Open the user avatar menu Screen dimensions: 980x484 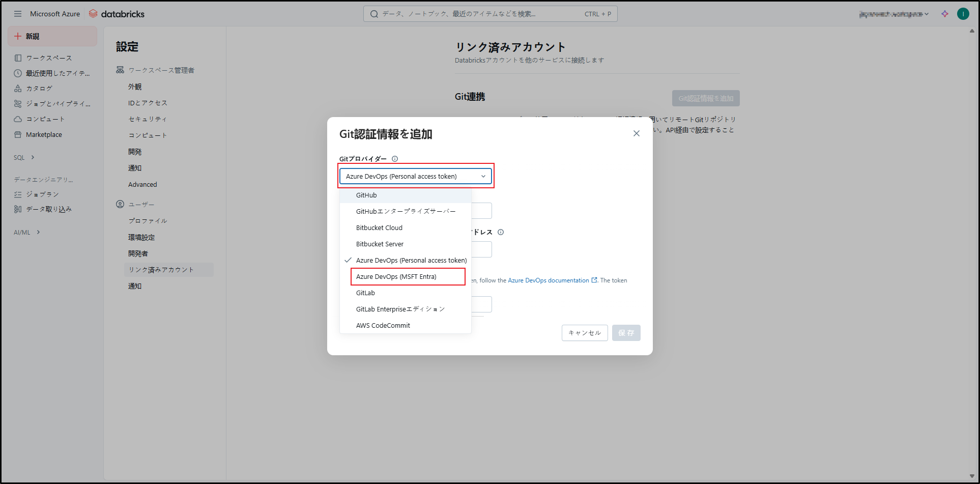pos(963,14)
